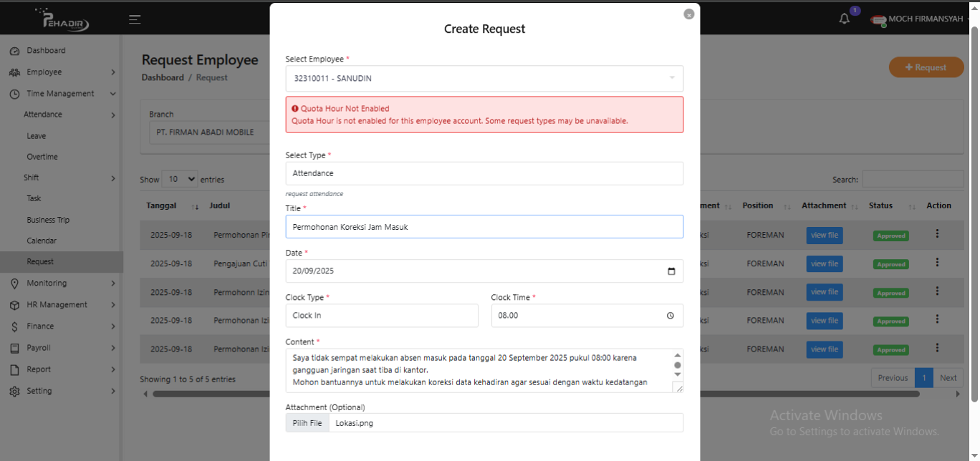Screen dimensions: 980x461
Task: Open the Select Employee dropdown
Action: (x=484, y=79)
